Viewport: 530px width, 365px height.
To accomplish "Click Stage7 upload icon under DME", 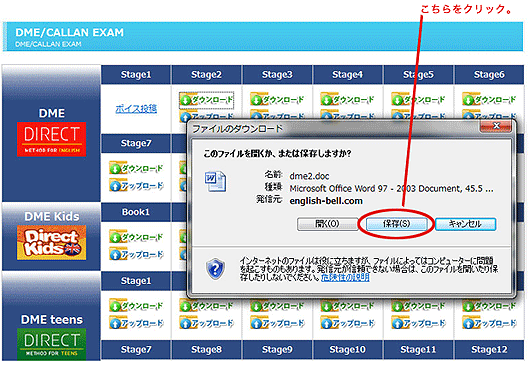I will tap(115, 185).
